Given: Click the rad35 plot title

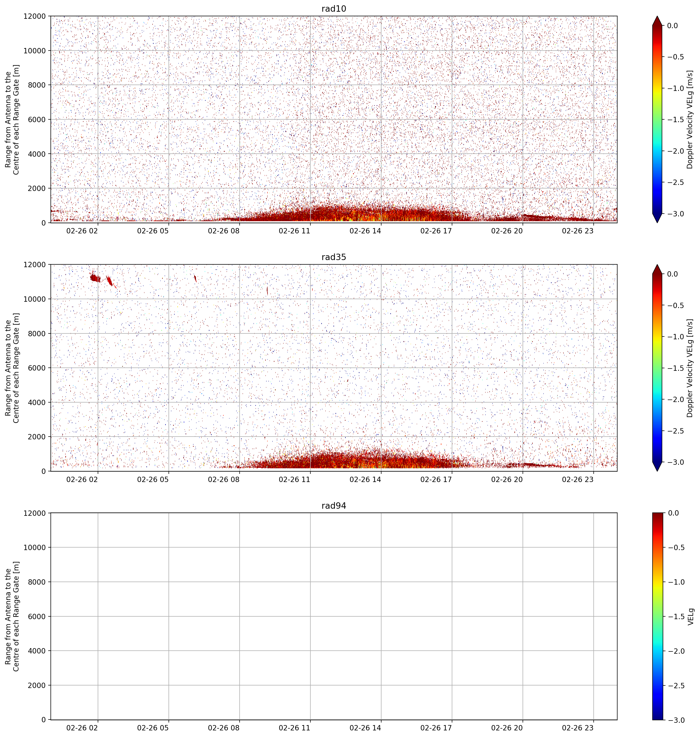Looking at the screenshot, I should 334,257.
